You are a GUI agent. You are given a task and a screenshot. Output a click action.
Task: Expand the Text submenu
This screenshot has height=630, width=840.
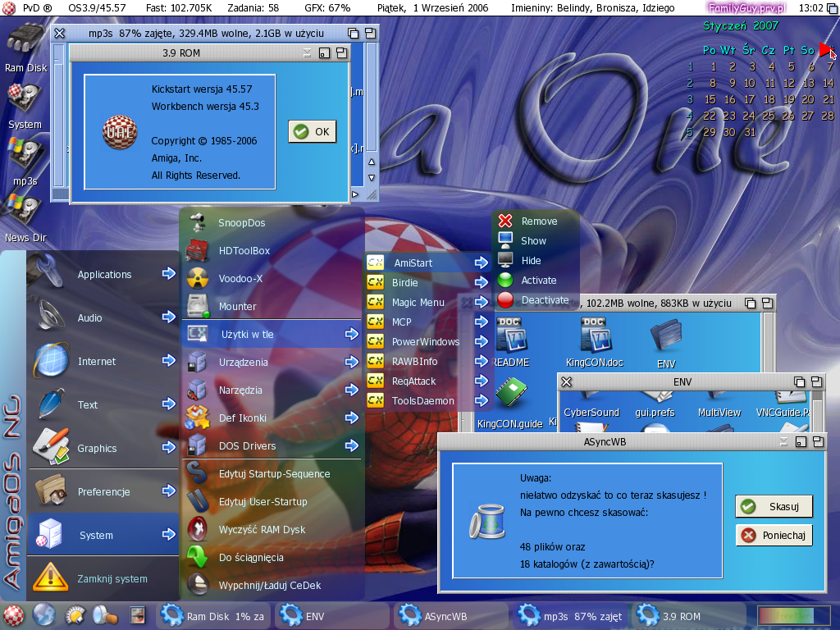103,404
